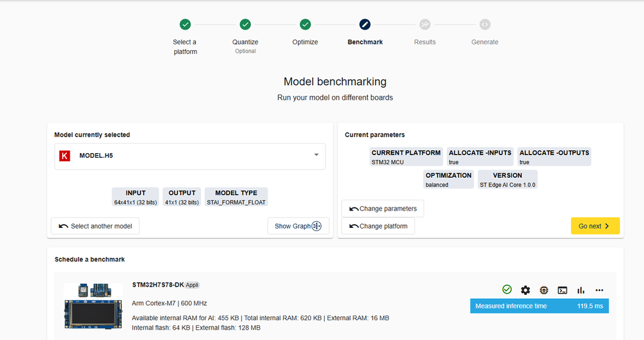The image size is (644, 340).
Task: Click the graph icon beside Show Graph
Action: 317,226
